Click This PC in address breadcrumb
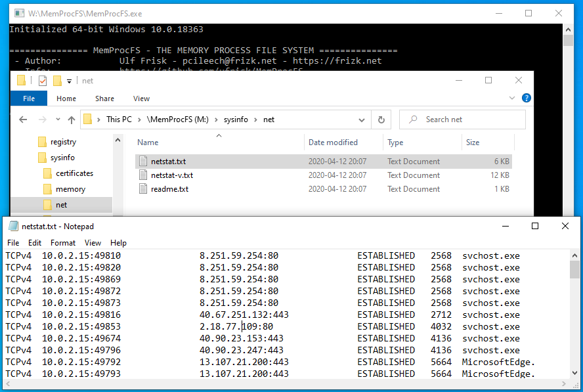583x392 pixels. pyautogui.click(x=119, y=120)
